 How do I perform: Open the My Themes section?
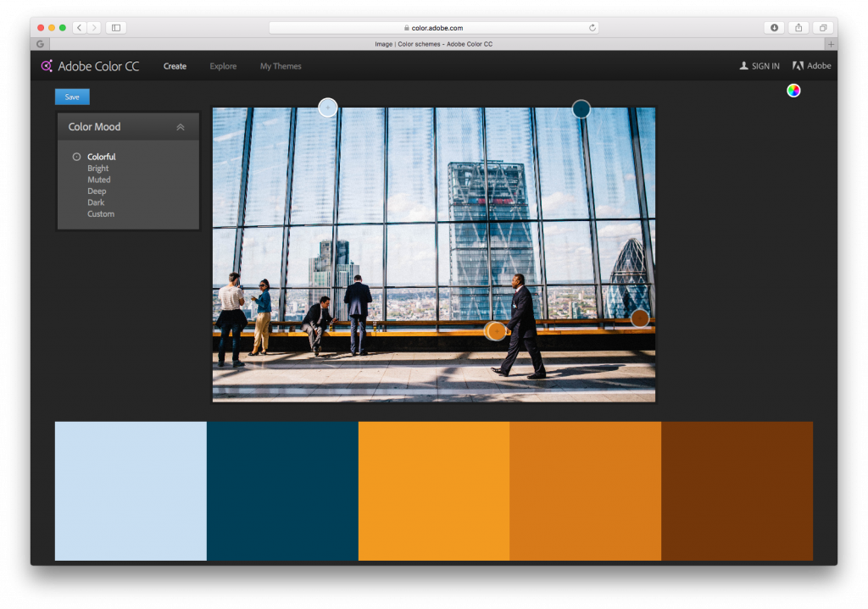[281, 66]
